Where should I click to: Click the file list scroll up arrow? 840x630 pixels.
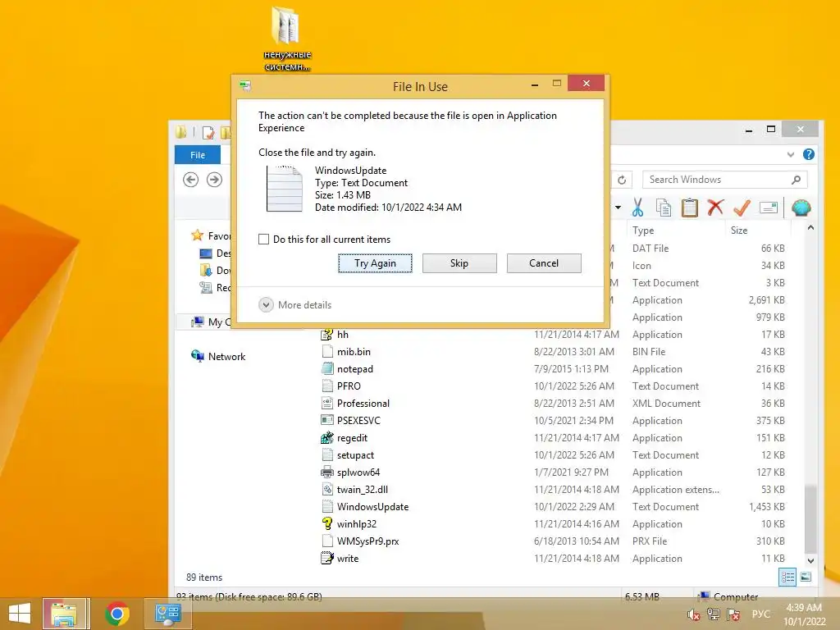(810, 228)
